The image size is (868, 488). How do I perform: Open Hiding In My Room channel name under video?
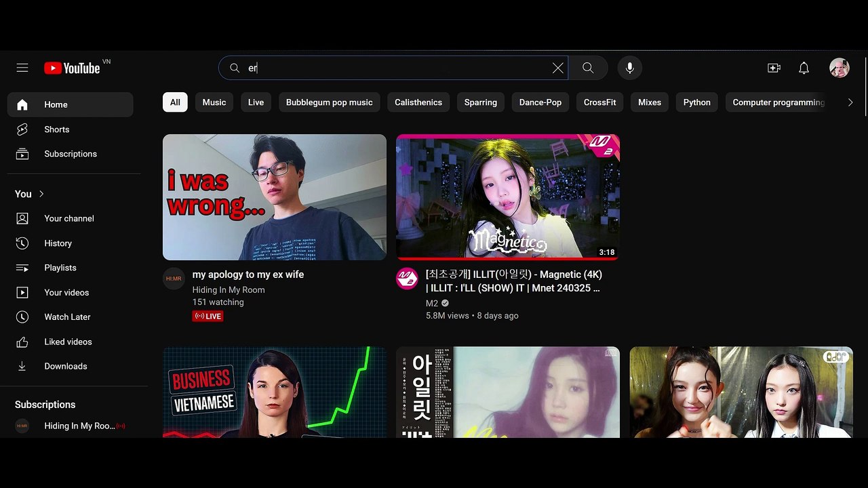point(229,290)
